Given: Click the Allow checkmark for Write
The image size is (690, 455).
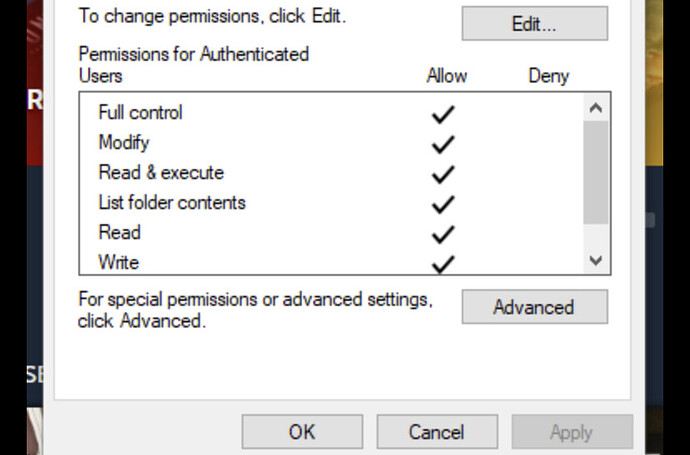Looking at the screenshot, I should pos(442,263).
